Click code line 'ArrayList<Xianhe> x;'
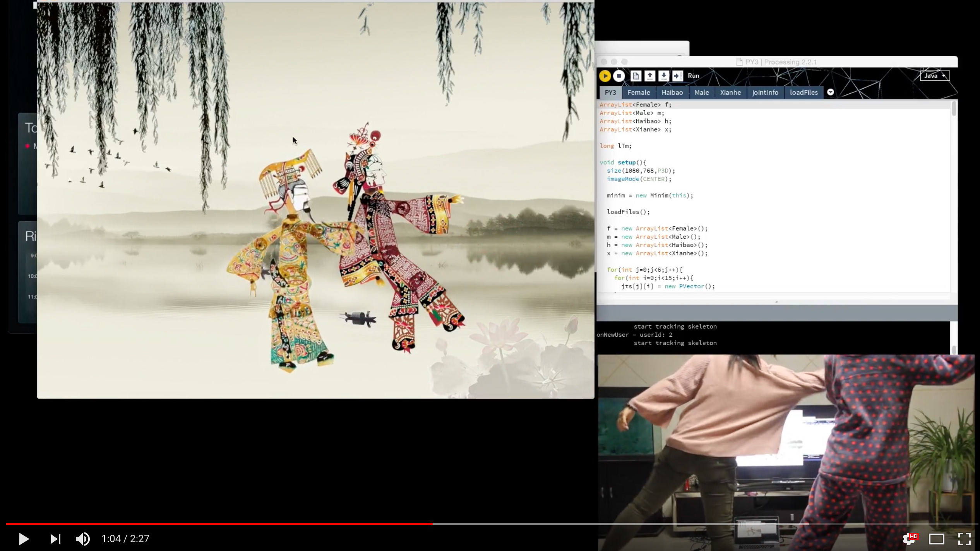Screen dimensions: 980x551 click(x=636, y=130)
